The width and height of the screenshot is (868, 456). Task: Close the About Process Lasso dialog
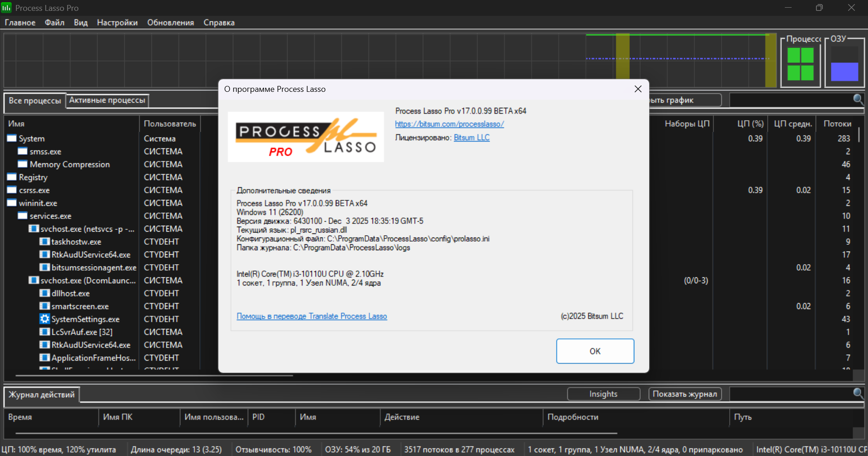pos(638,89)
